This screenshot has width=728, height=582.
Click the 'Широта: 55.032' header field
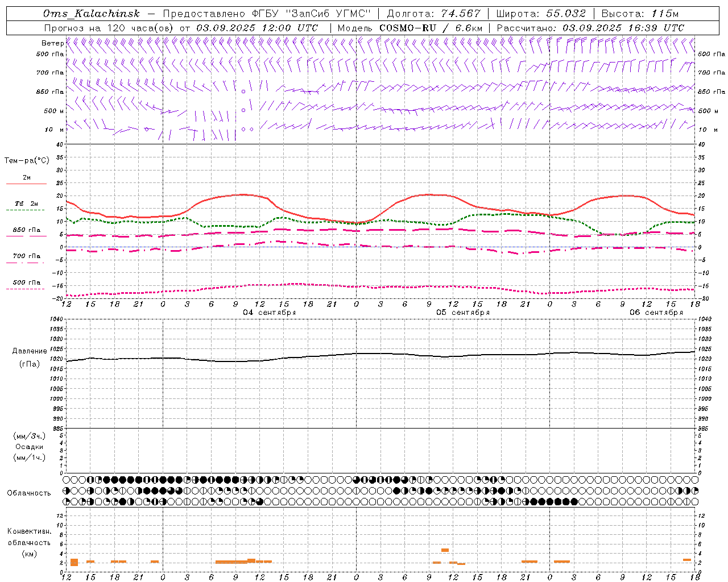tap(541, 14)
